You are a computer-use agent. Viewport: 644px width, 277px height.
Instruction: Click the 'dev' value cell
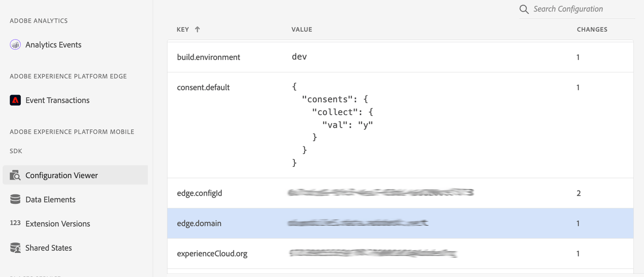(x=299, y=57)
